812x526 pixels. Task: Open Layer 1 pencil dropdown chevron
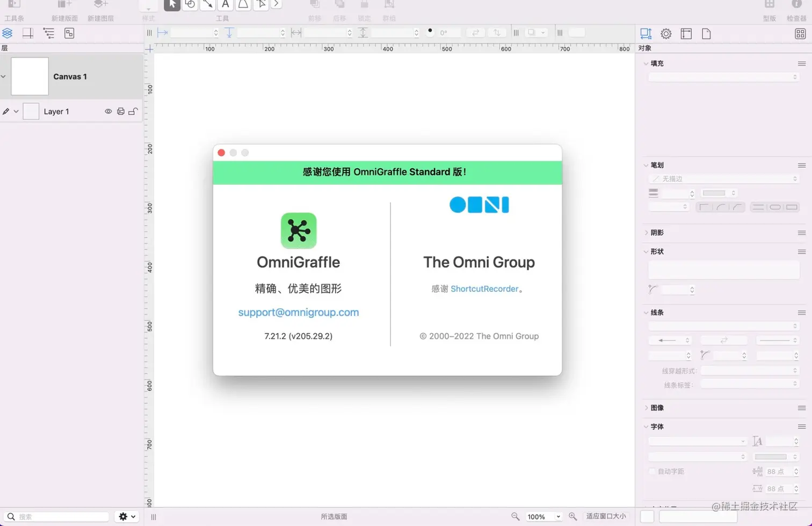click(16, 112)
